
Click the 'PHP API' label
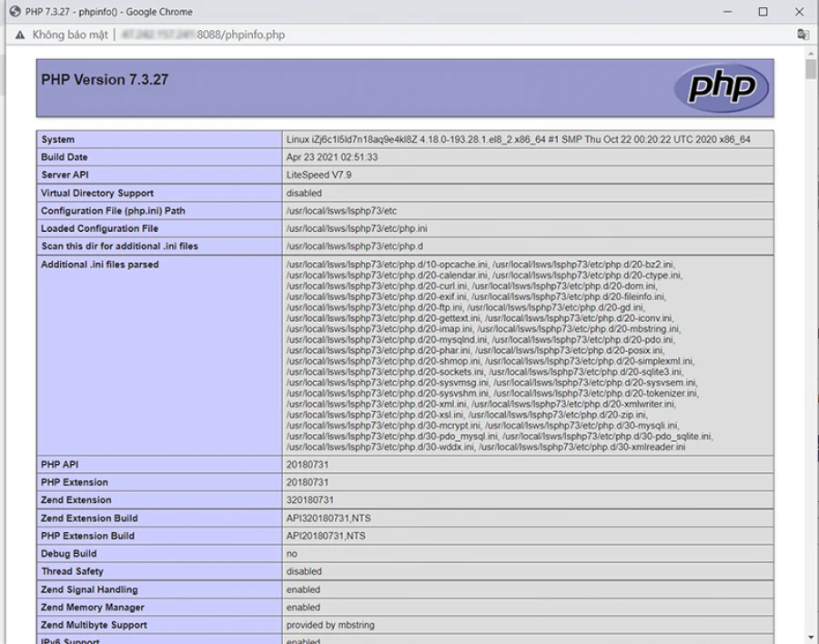pyautogui.click(x=59, y=464)
